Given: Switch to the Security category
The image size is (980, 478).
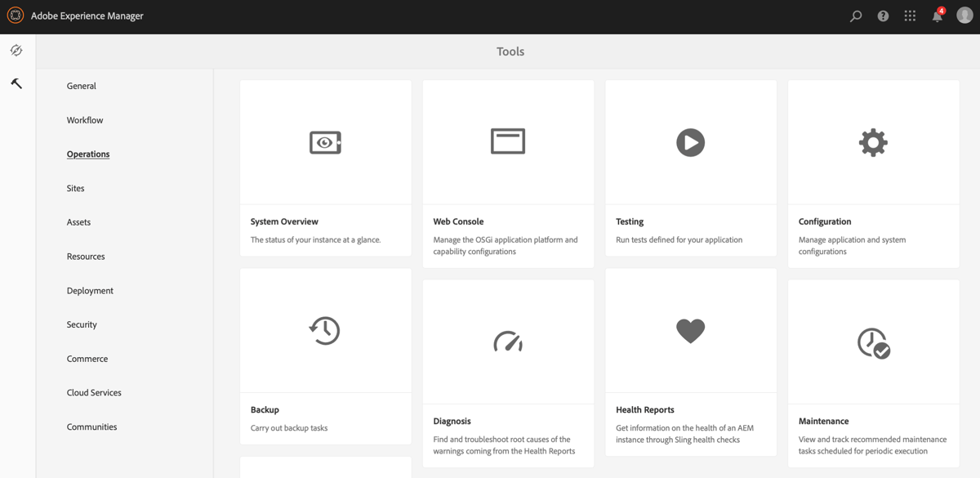Looking at the screenshot, I should tap(81, 324).
